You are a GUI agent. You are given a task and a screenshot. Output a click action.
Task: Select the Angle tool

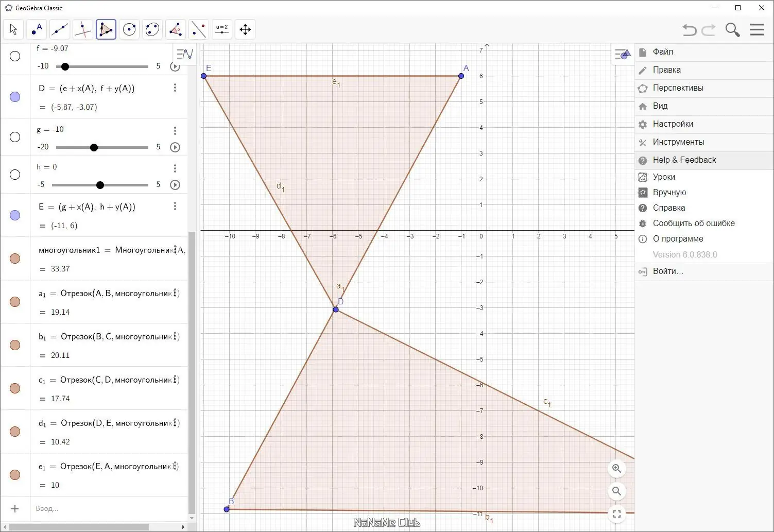176,29
